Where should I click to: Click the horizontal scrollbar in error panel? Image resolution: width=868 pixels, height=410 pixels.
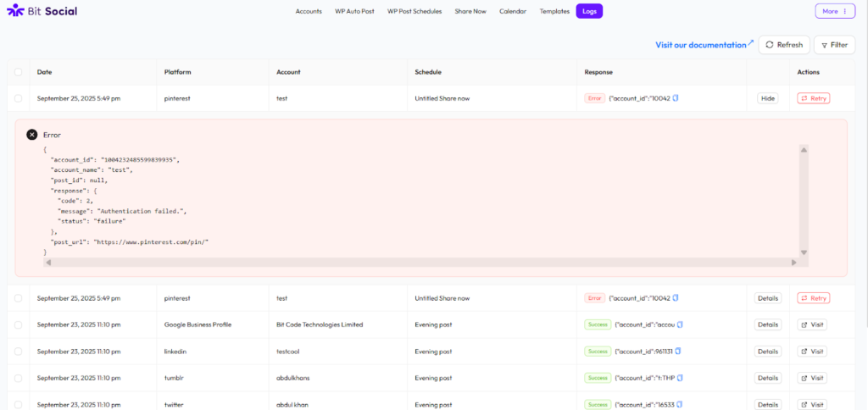420,263
